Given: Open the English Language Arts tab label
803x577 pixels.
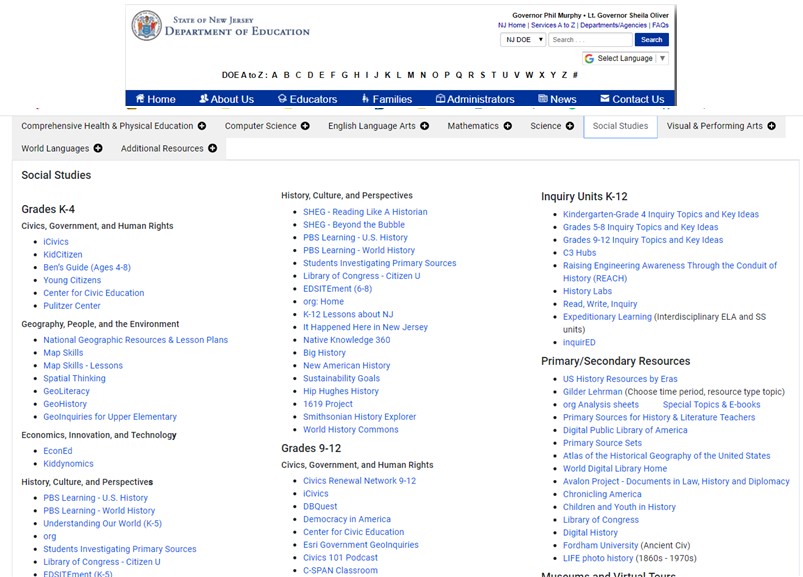Looking at the screenshot, I should (372, 126).
